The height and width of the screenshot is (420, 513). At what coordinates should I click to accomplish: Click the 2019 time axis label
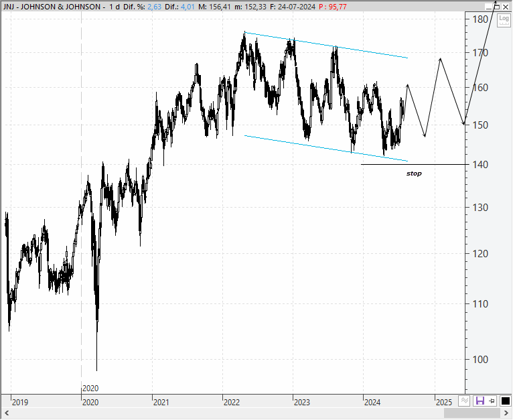click(20, 402)
